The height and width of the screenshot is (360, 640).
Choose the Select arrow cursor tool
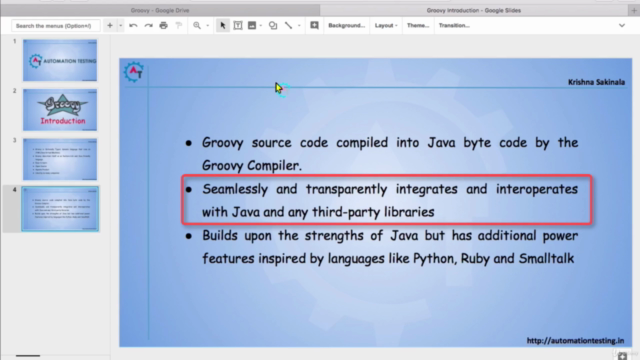(x=222, y=25)
